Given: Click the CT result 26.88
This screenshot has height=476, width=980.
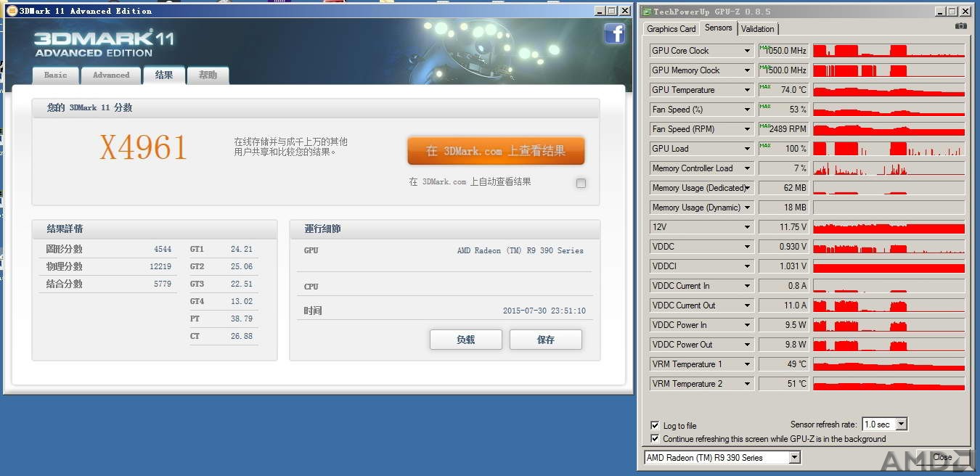Looking at the screenshot, I should click(242, 337).
